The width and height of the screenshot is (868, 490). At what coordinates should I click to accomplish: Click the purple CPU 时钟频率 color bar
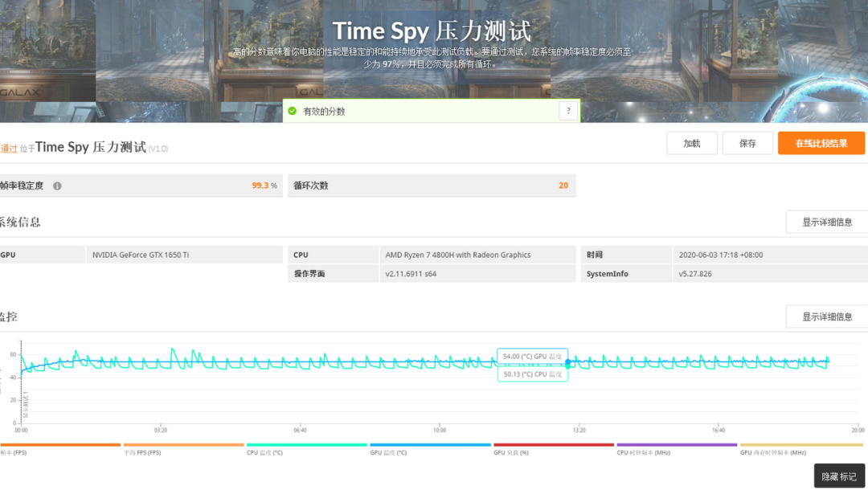[677, 445]
